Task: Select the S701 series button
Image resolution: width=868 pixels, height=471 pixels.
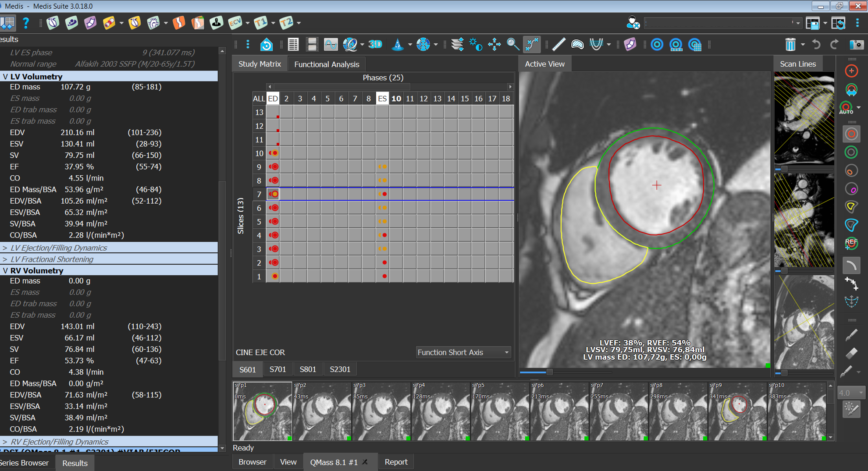Action: coord(277,369)
